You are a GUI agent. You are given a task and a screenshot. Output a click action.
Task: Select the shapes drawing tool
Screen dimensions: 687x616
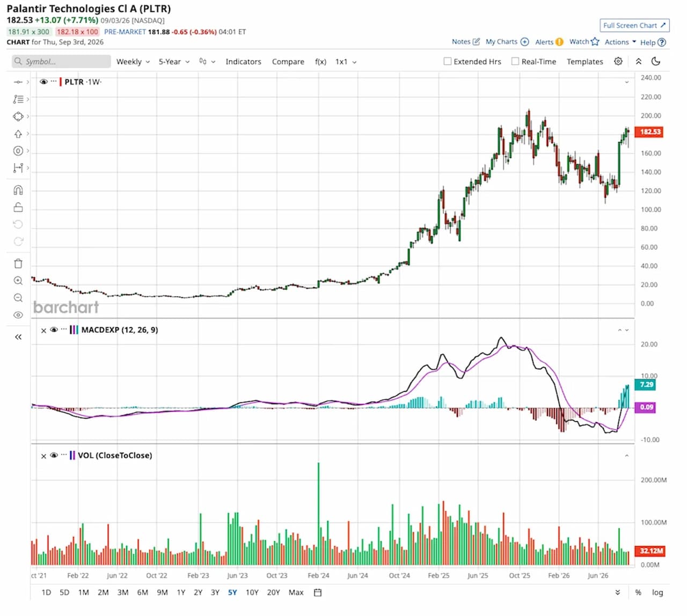pyautogui.click(x=18, y=116)
